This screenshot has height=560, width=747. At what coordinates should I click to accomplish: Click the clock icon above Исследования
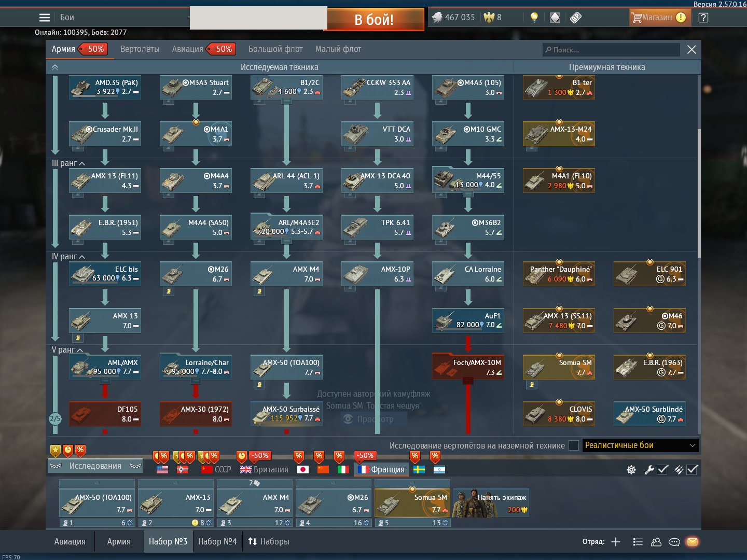pyautogui.click(x=68, y=450)
